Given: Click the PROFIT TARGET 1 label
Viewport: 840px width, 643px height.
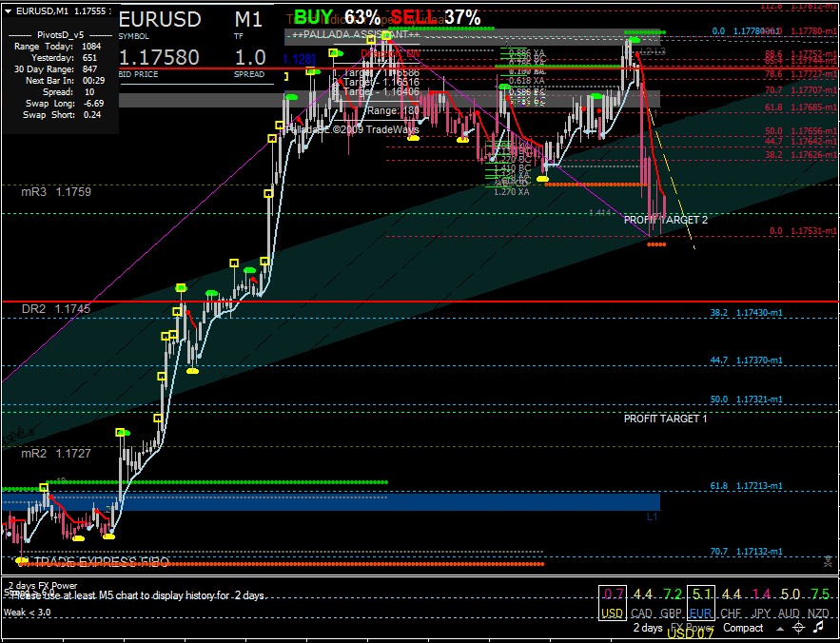Looking at the screenshot, I should tap(665, 419).
